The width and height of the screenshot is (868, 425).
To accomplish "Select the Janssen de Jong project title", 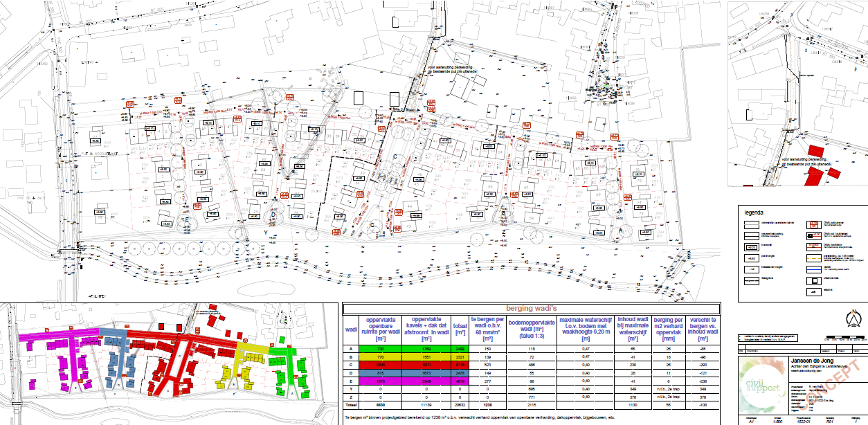I will [812, 360].
